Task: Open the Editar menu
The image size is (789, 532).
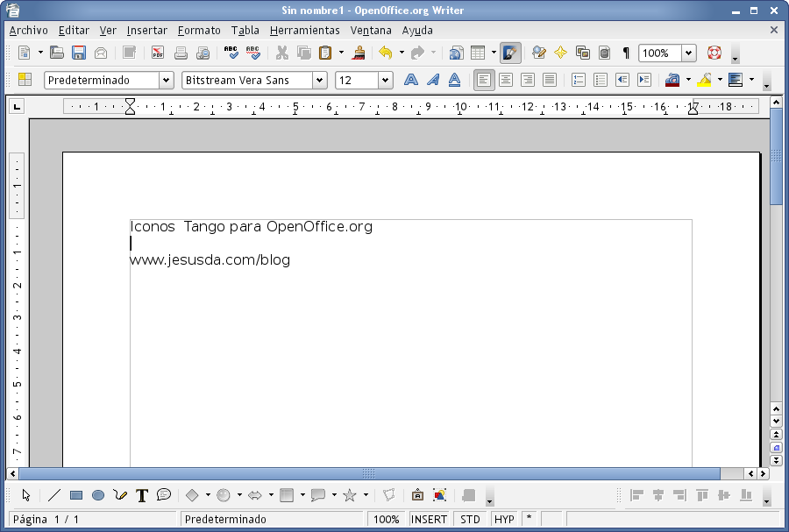Action: tap(74, 30)
